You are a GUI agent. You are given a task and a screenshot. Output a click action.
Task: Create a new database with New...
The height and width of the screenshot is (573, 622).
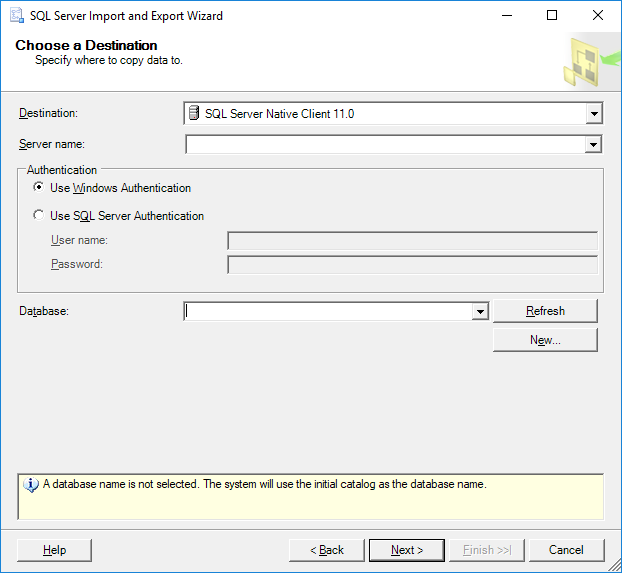pyautogui.click(x=545, y=340)
